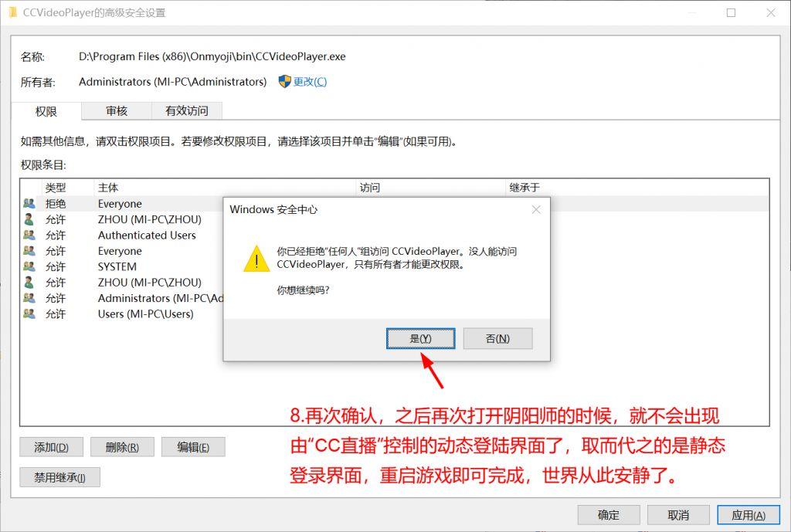Click the yellow warning triangle icon
This screenshot has height=532, width=791.
tap(256, 259)
